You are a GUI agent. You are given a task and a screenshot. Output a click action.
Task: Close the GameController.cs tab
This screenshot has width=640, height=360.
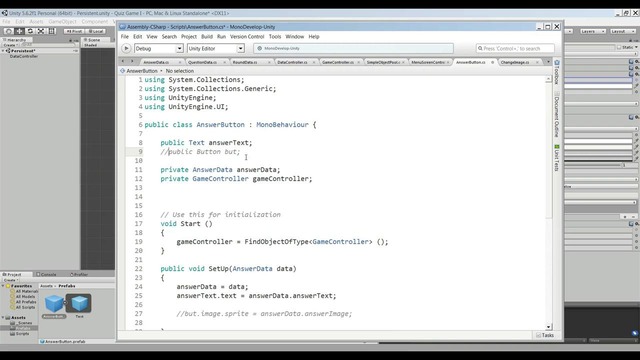359,62
